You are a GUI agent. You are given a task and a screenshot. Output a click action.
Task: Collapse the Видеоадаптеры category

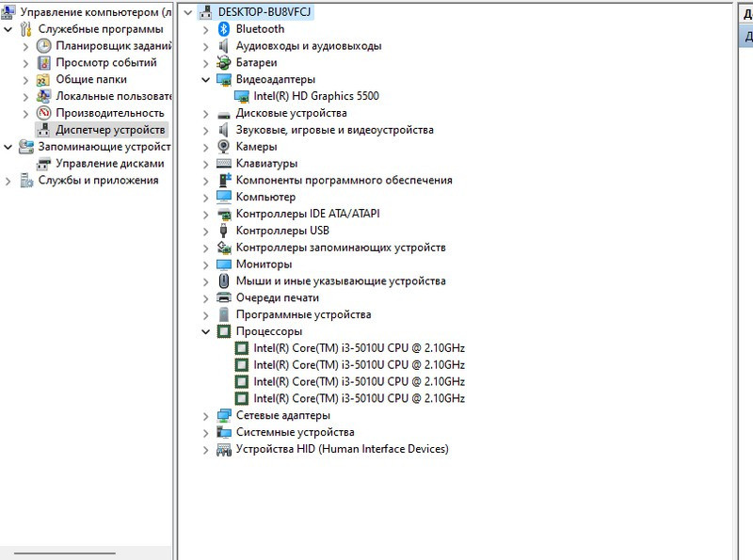coord(205,80)
